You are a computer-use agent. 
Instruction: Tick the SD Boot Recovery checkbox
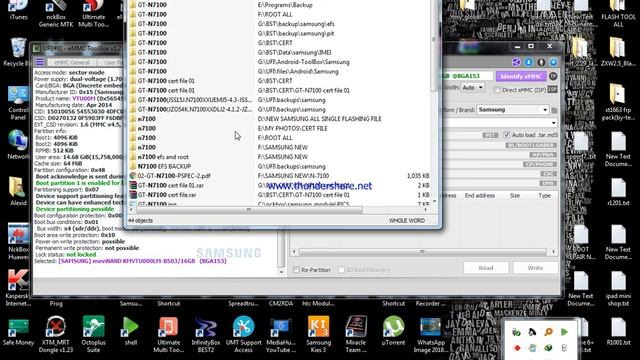coord(341,270)
